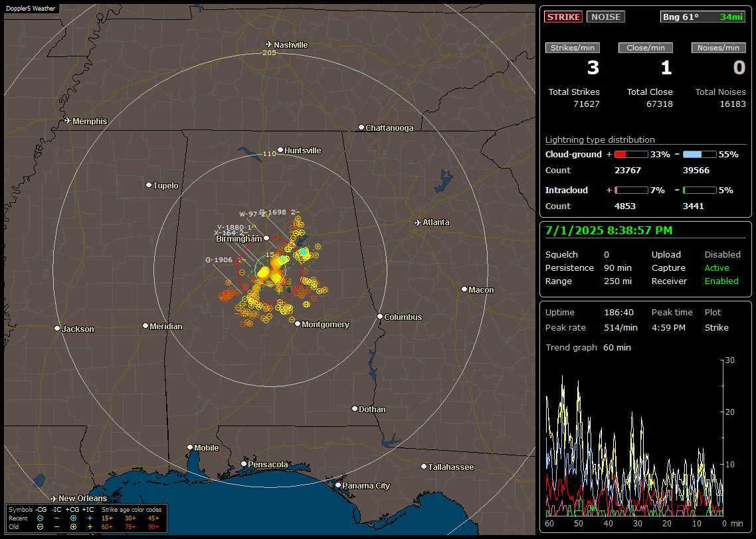This screenshot has height=539, width=756.
Task: Select the Chattanooga city marker dot
Action: click(x=361, y=127)
